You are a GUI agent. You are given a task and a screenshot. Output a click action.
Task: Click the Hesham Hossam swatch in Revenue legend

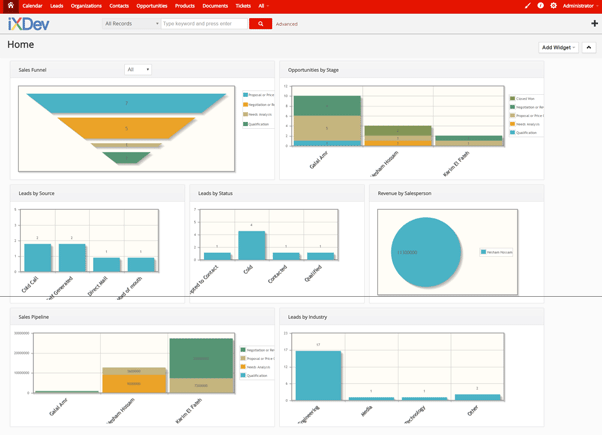(x=483, y=252)
